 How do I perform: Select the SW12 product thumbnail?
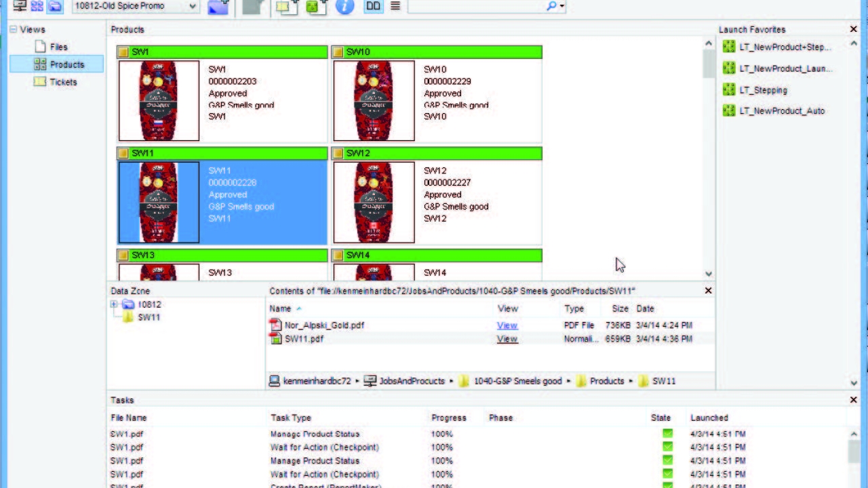[x=374, y=202]
